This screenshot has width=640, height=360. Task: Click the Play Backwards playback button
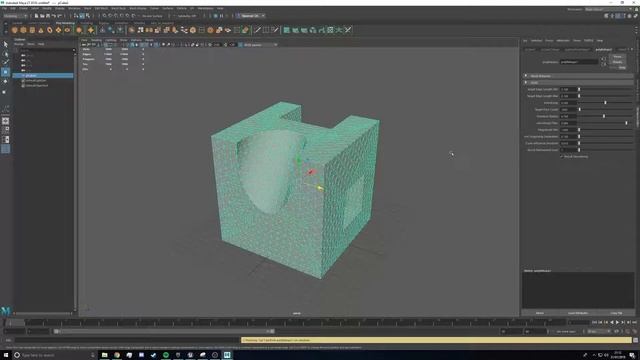pyautogui.click(x=611, y=322)
